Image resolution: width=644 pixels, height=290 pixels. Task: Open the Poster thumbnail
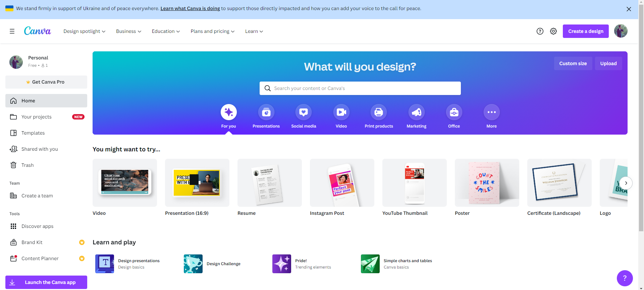(487, 183)
